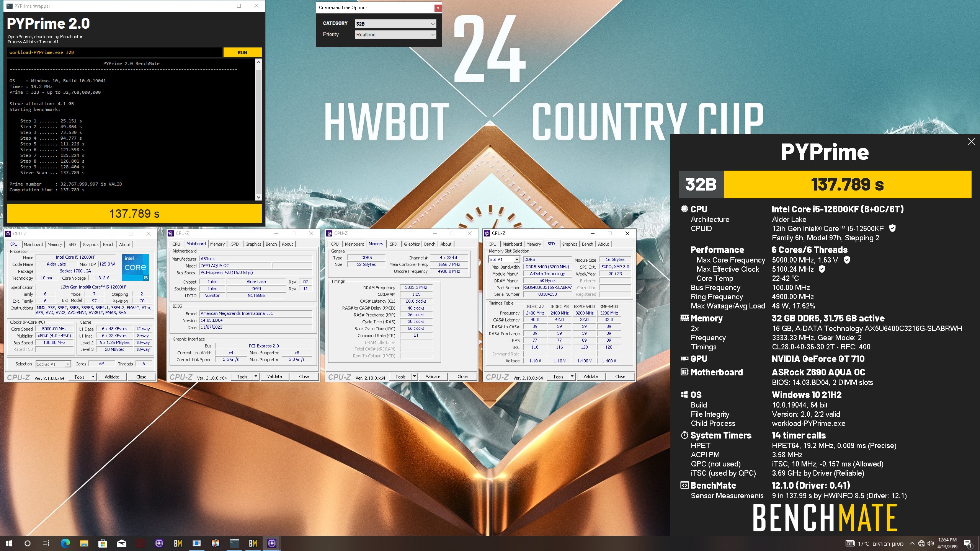Image resolution: width=980 pixels, height=551 pixels.
Task: Click the thermometer app icon on taskbar
Action: (x=215, y=543)
